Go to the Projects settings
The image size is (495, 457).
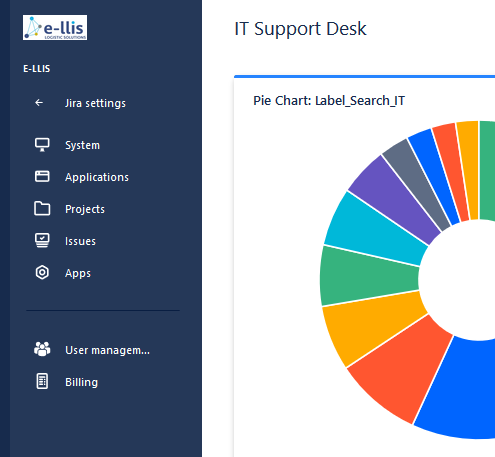pos(85,209)
